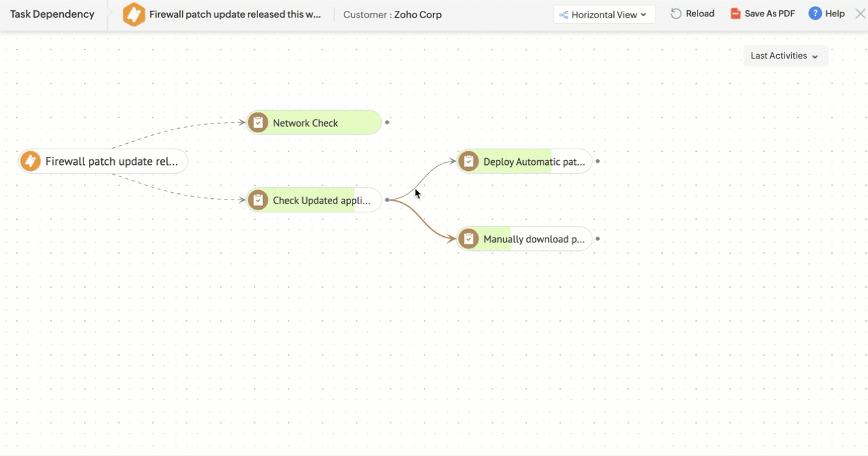Click the orange ticket icon in header

(134, 14)
